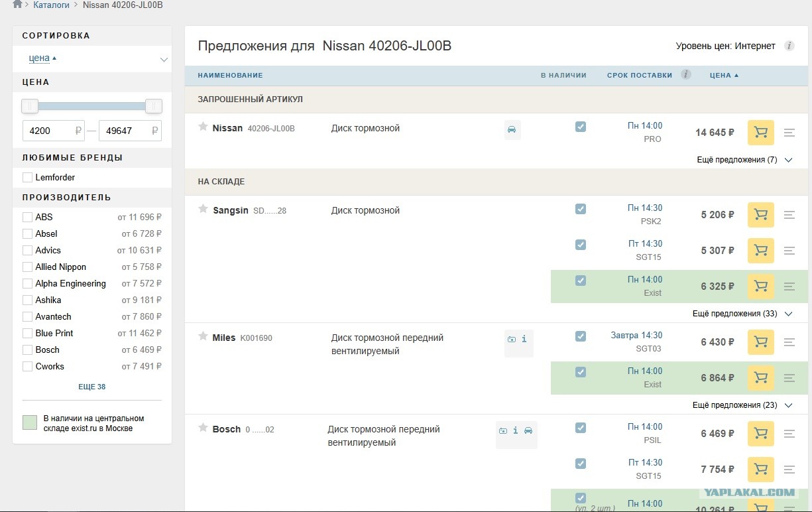The width and height of the screenshot is (812, 512).
Task: Enable Allied Nippon manufacturer filter
Action: point(27,267)
